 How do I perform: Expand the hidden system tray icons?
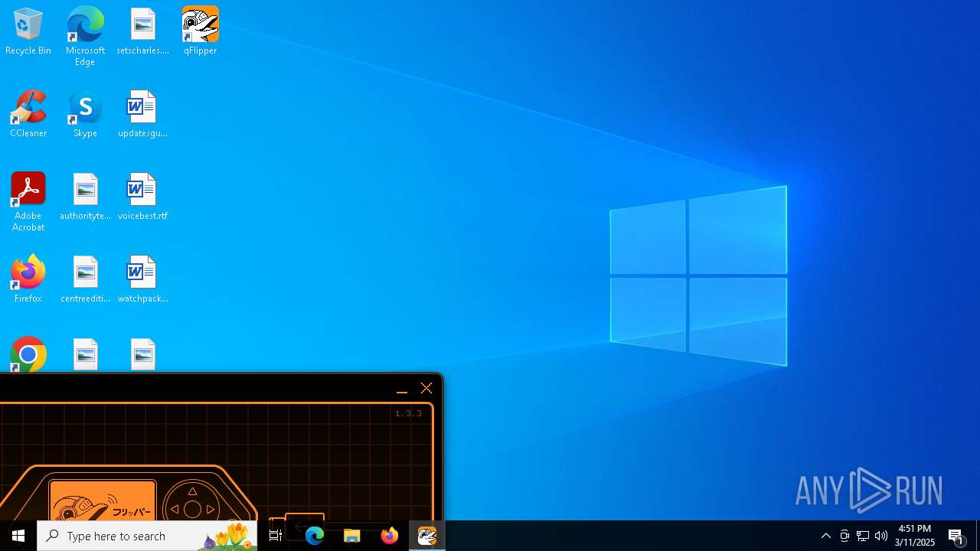point(826,536)
